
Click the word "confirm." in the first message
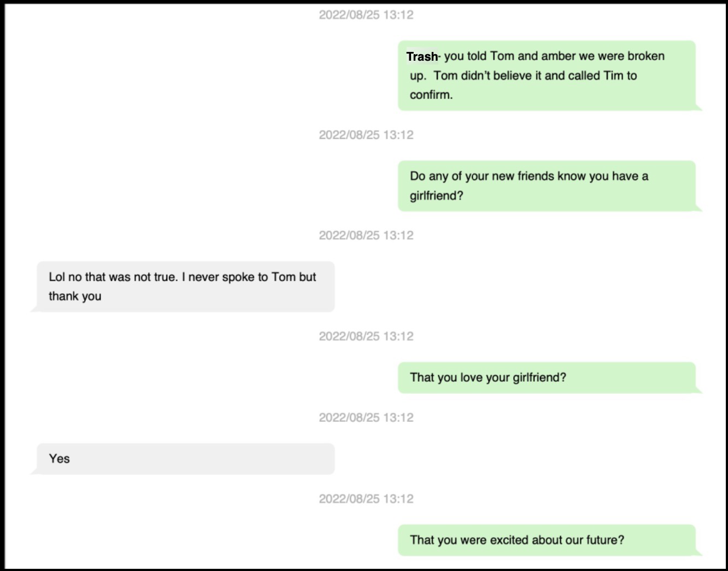(431, 95)
